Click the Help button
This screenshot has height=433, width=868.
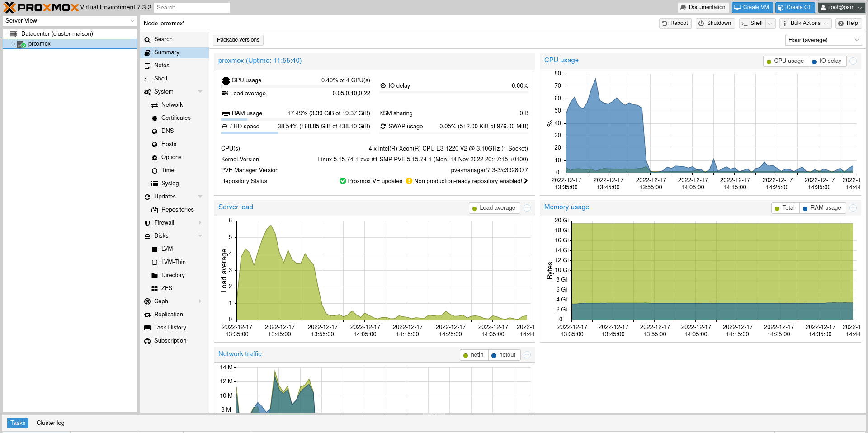pyautogui.click(x=848, y=24)
